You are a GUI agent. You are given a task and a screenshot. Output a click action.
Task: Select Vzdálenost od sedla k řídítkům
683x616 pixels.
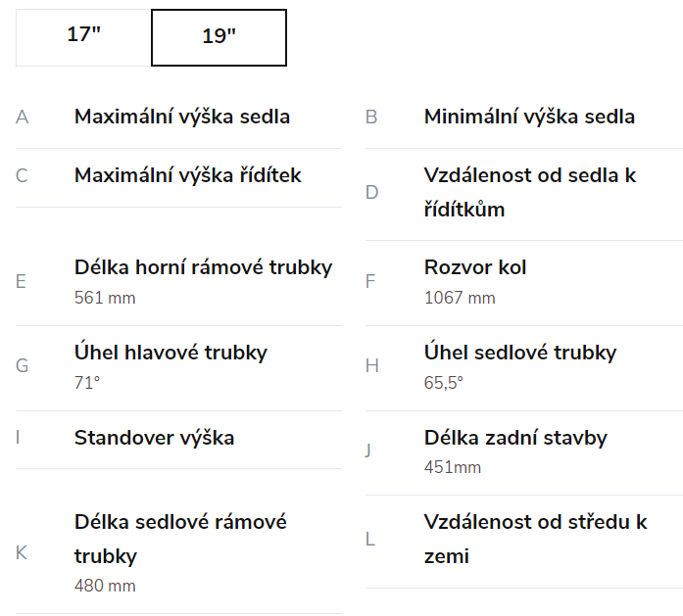pos(530,192)
